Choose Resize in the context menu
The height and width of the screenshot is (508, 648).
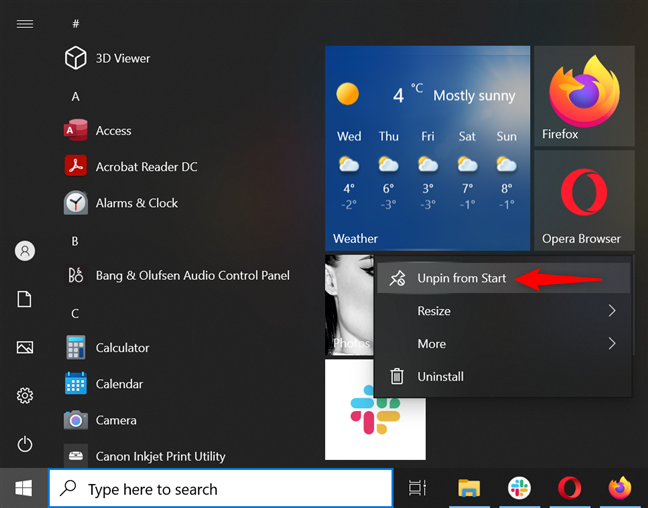[504, 310]
